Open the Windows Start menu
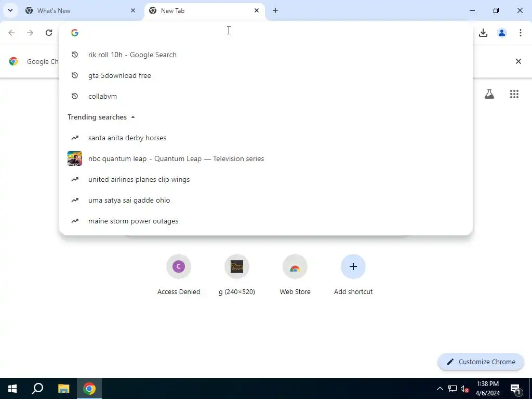Screen dimensions: 532x399 tap(12, 389)
